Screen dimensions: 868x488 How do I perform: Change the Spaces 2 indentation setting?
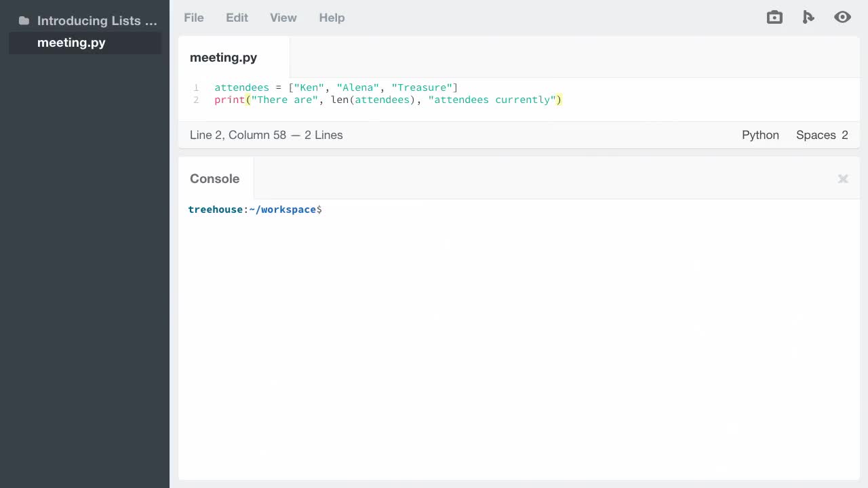(822, 135)
